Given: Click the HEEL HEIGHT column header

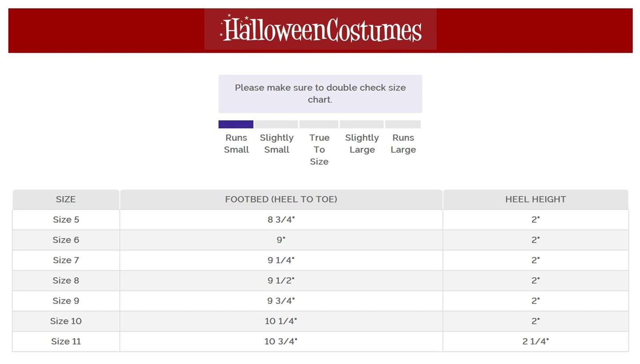Looking at the screenshot, I should [x=536, y=200].
